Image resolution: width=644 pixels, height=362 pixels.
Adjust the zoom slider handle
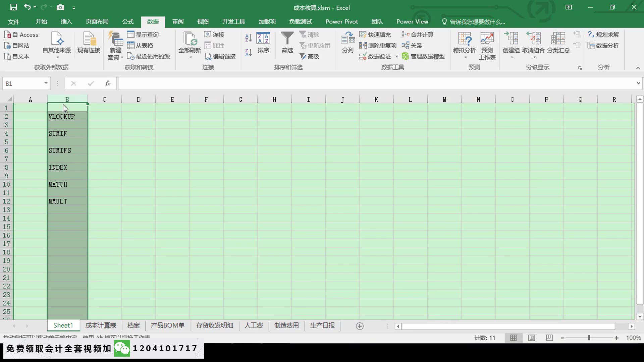[589, 338]
